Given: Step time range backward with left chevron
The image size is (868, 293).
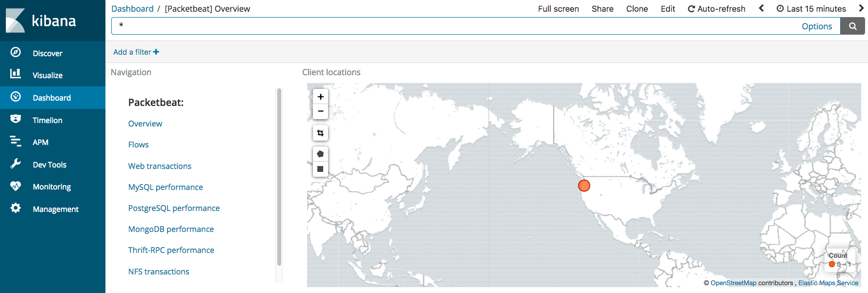Looking at the screenshot, I should 761,8.
